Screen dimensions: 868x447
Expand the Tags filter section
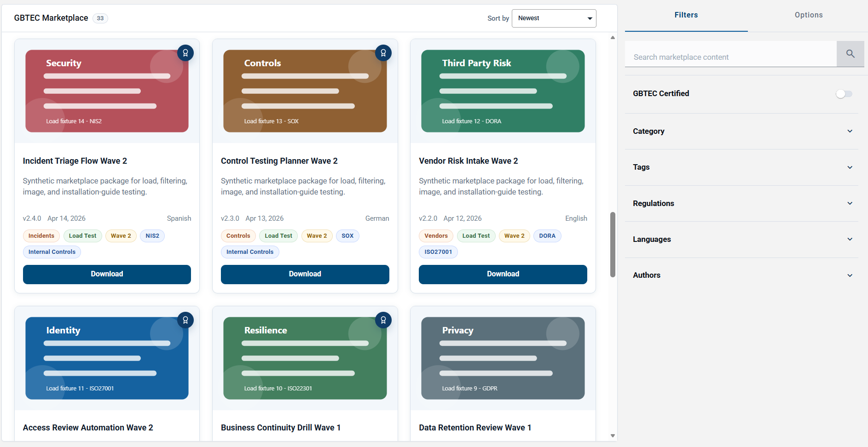741,167
